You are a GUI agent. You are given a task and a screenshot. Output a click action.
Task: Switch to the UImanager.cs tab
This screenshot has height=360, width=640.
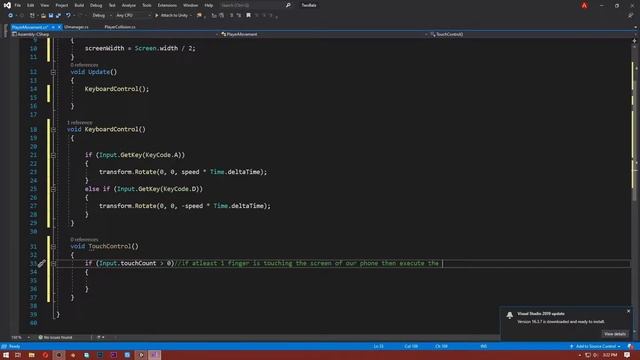tap(76, 27)
